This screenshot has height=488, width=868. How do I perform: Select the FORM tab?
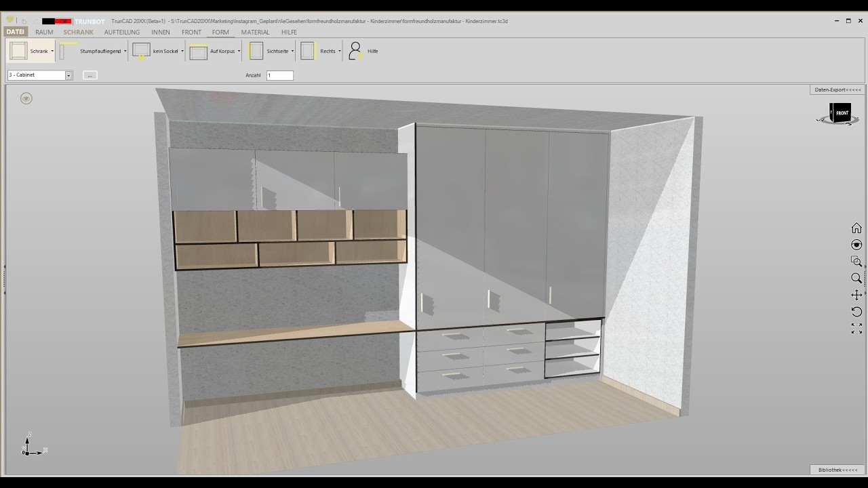220,32
